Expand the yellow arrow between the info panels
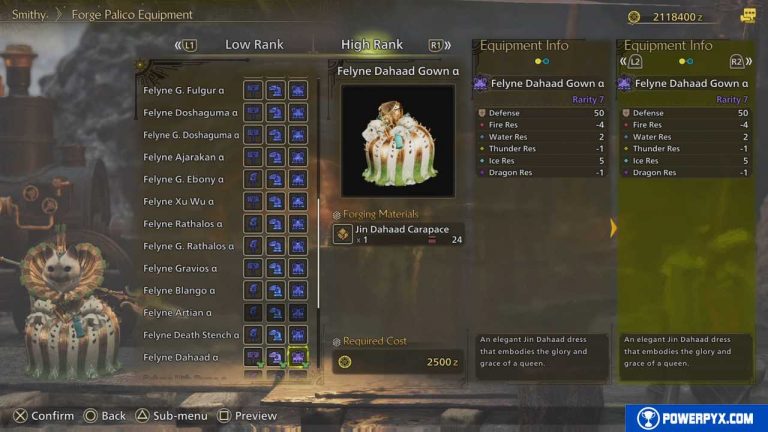The height and width of the screenshot is (432, 768). [x=613, y=228]
